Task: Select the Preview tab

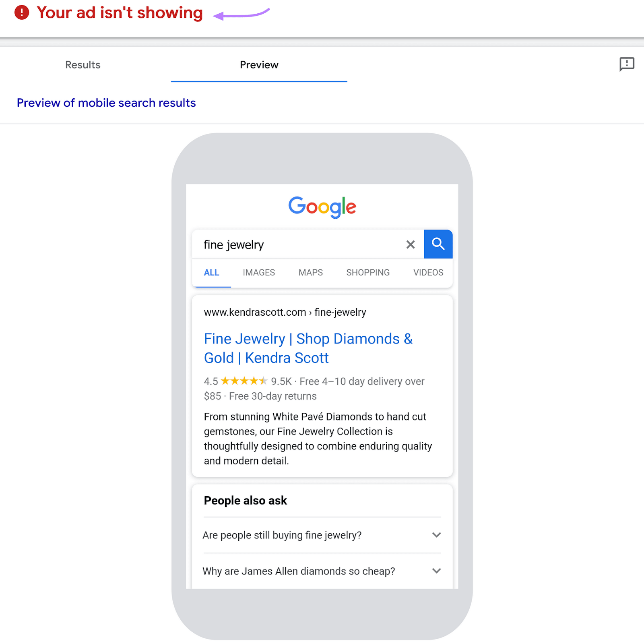Action: pyautogui.click(x=259, y=64)
